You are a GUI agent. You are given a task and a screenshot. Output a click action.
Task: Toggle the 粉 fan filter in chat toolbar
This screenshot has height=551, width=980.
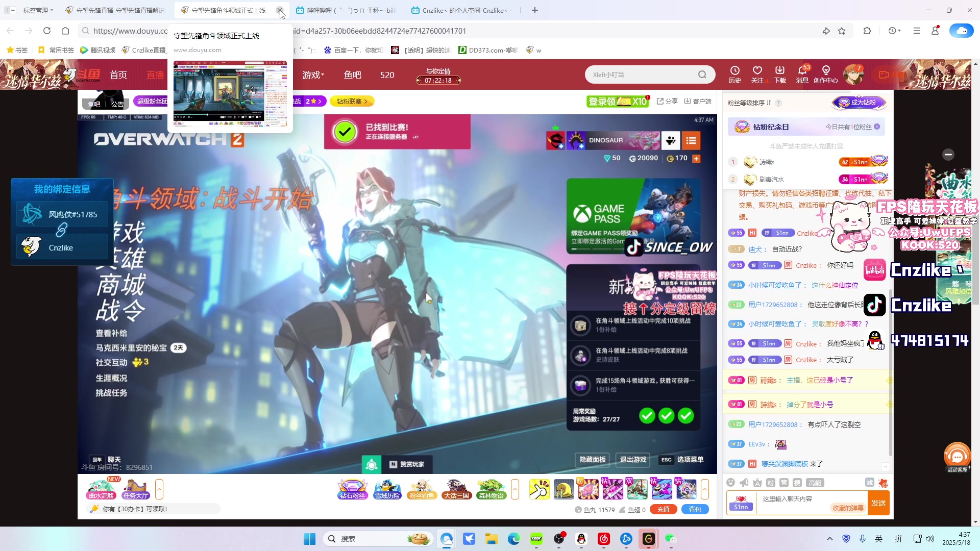coord(771,483)
